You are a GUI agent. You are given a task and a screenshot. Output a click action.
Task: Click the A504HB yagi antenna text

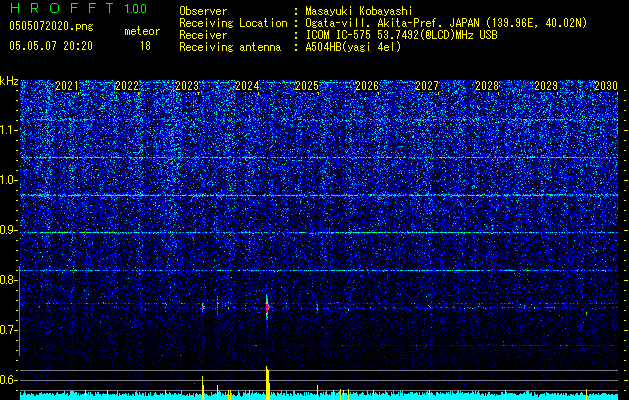pos(353,47)
